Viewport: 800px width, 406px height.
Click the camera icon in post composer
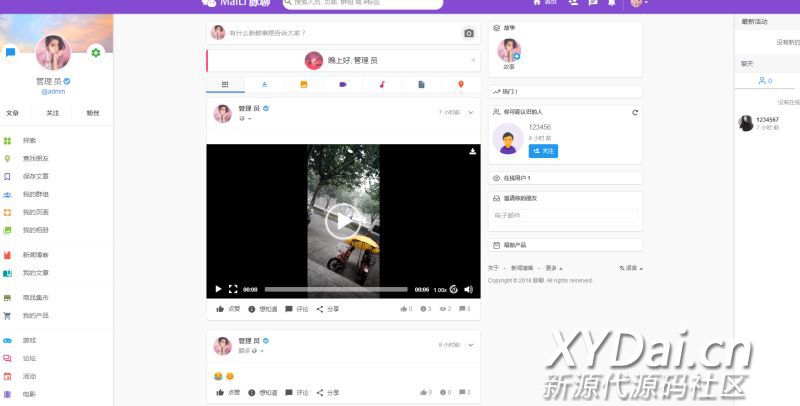point(468,33)
